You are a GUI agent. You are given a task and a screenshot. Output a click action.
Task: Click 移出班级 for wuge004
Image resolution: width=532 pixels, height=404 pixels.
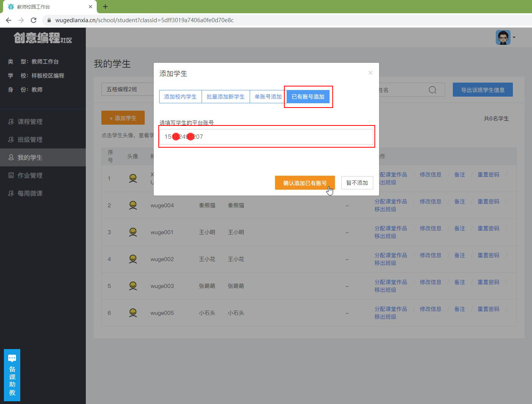coord(385,209)
